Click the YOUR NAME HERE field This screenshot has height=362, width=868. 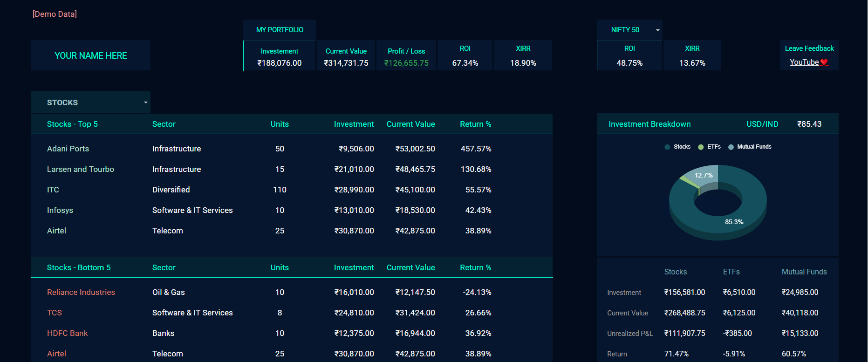[x=90, y=55]
